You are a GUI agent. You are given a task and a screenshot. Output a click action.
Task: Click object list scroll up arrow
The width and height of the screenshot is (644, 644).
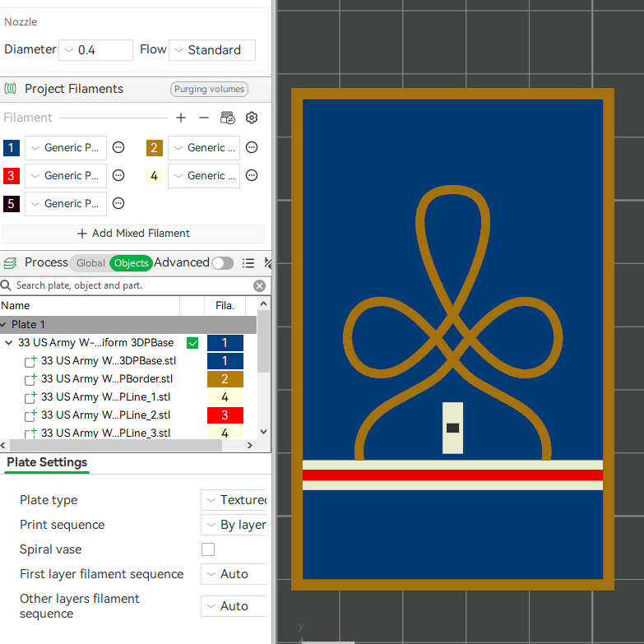(264, 304)
